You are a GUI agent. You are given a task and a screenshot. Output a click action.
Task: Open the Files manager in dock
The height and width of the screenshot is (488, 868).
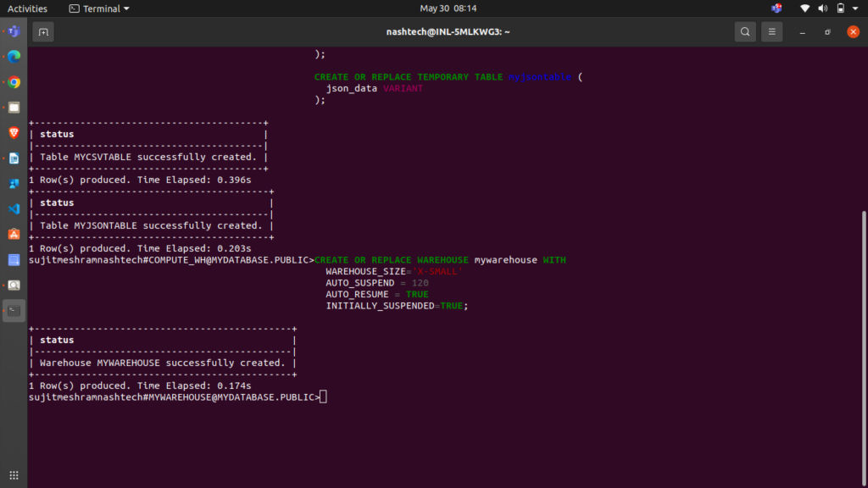[14, 108]
